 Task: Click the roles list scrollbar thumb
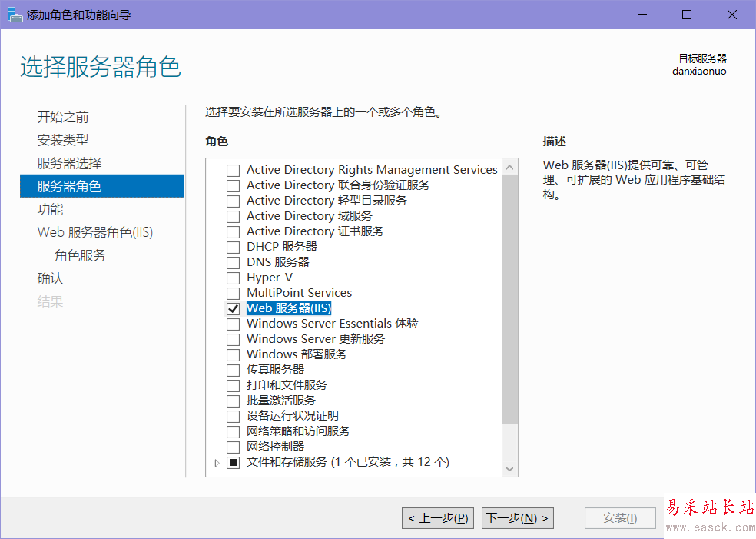(x=509, y=300)
